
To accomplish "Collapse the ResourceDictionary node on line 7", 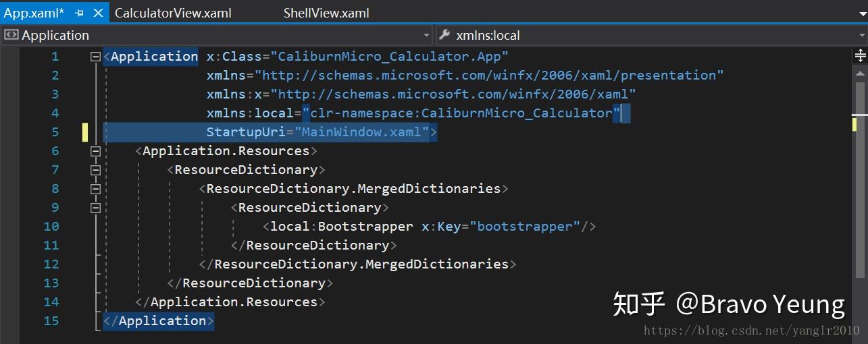I will point(95,170).
